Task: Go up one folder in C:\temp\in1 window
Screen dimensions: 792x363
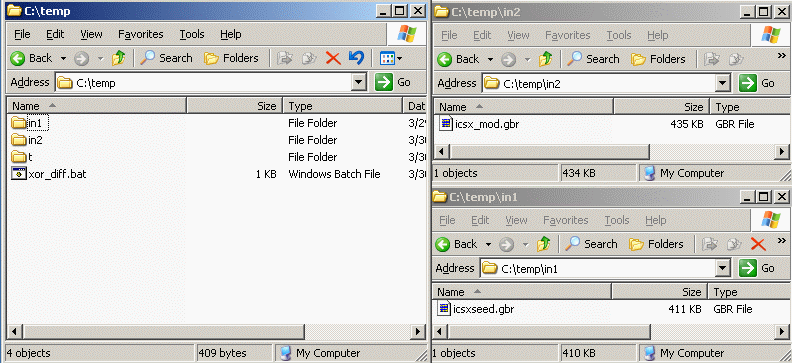Action: pyautogui.click(x=543, y=245)
